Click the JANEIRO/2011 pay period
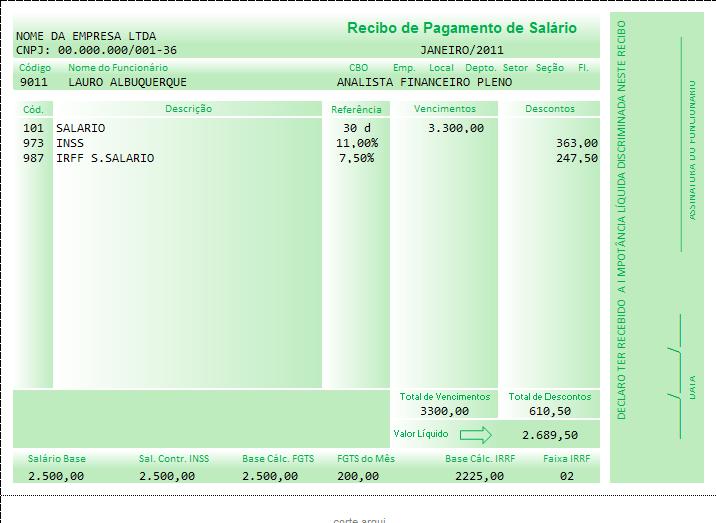716x523 pixels. coord(462,49)
